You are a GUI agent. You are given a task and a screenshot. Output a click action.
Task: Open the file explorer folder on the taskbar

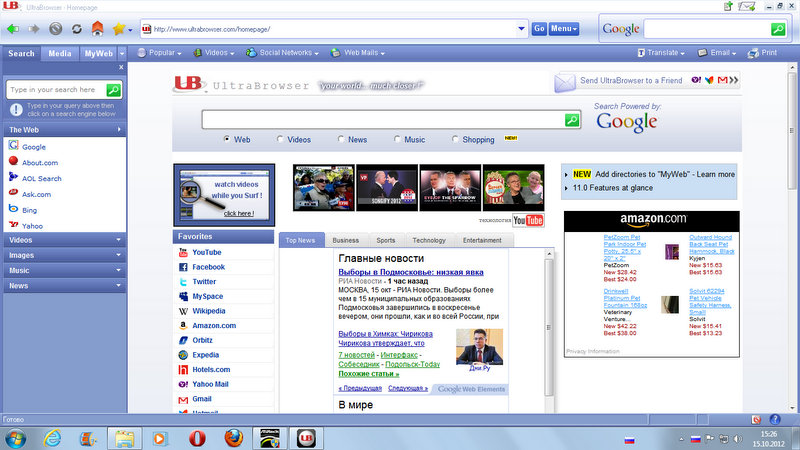pos(124,438)
